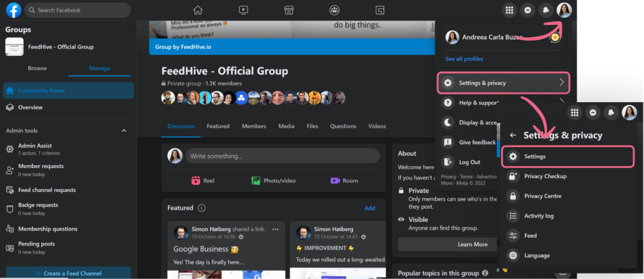Click the info icon next to Featured
This screenshot has height=279, width=644.
[x=202, y=208]
